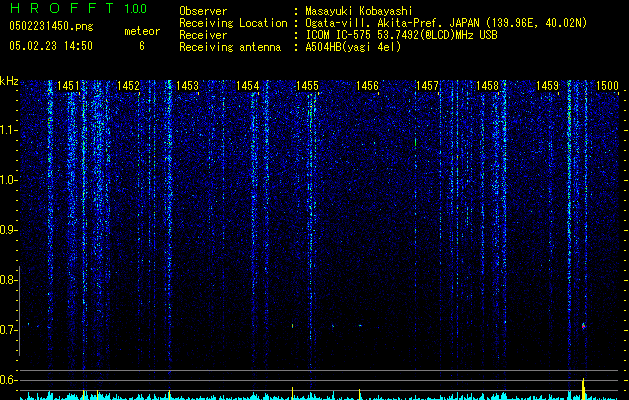Click the 1455 time axis marker
Screen dimensions: 629x400
coord(307,86)
